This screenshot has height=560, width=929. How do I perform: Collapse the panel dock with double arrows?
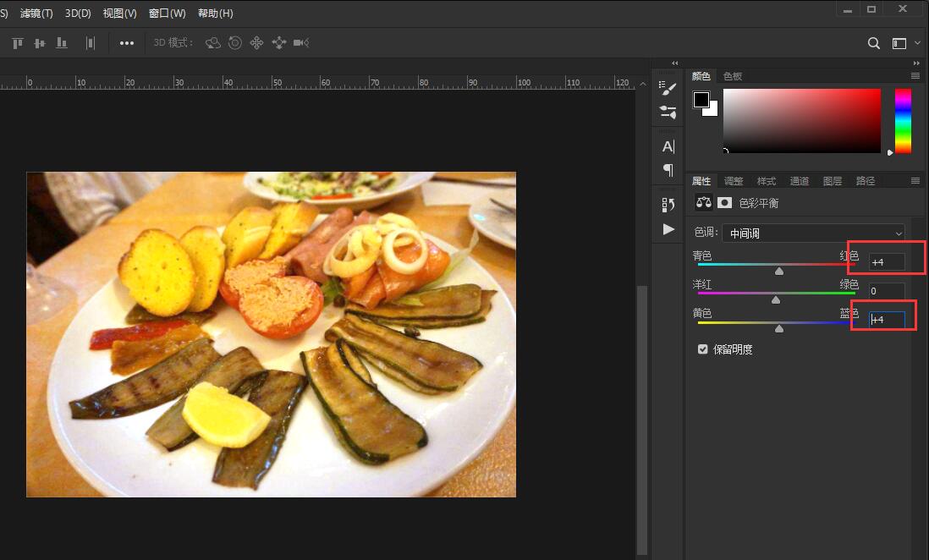pos(916,63)
